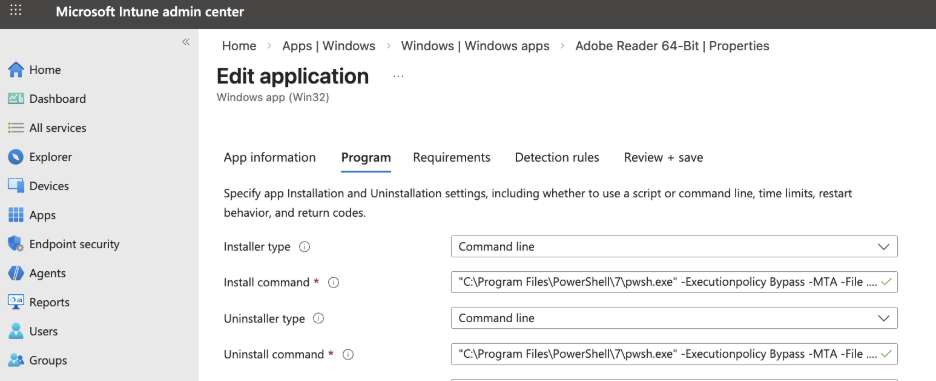Click the Groups people icon
Image resolution: width=936 pixels, height=381 pixels.
pyautogui.click(x=16, y=360)
